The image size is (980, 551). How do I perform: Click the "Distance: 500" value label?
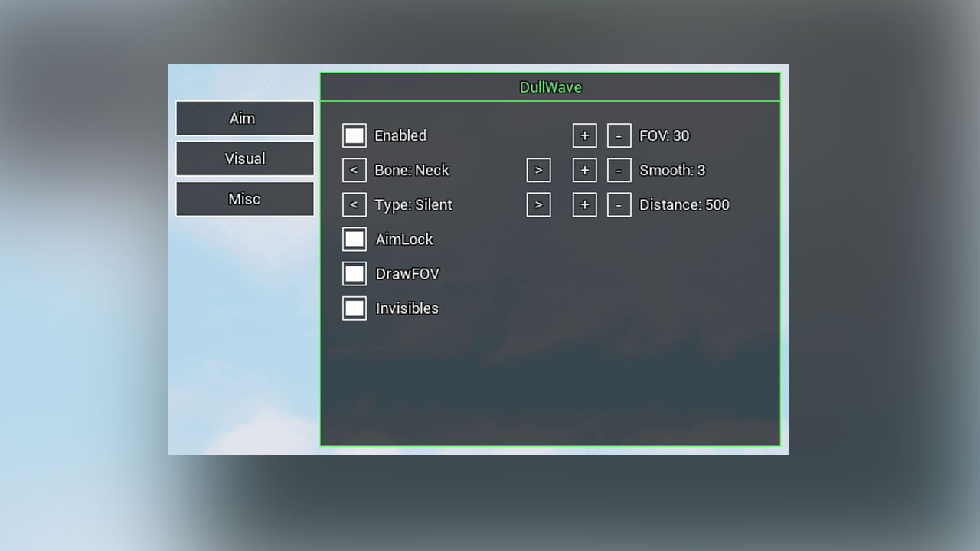click(684, 204)
